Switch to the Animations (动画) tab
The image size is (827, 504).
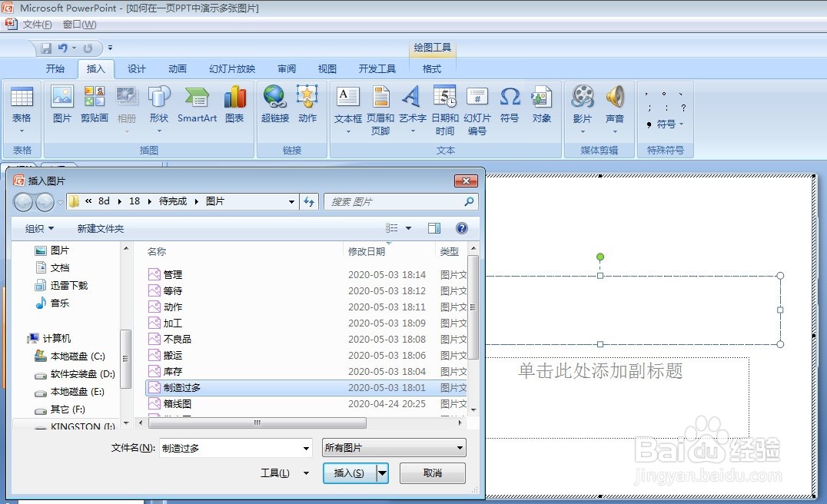pyautogui.click(x=178, y=68)
